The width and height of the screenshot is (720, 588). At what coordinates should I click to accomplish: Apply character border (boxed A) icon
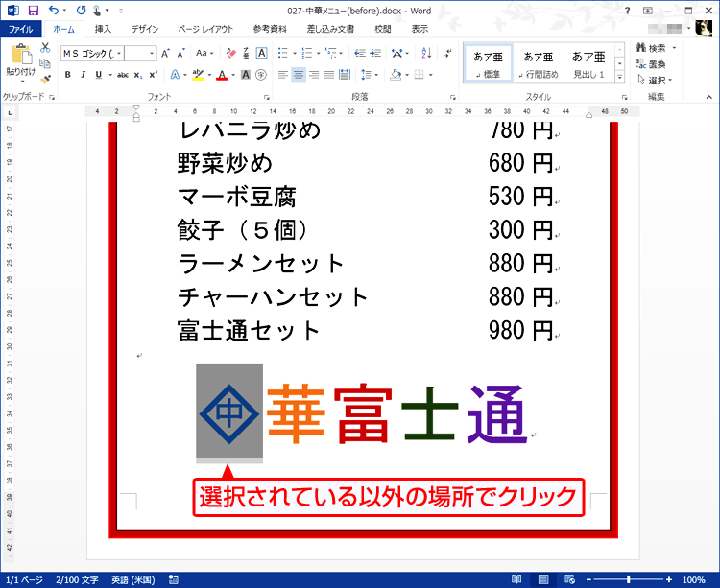coord(261,53)
